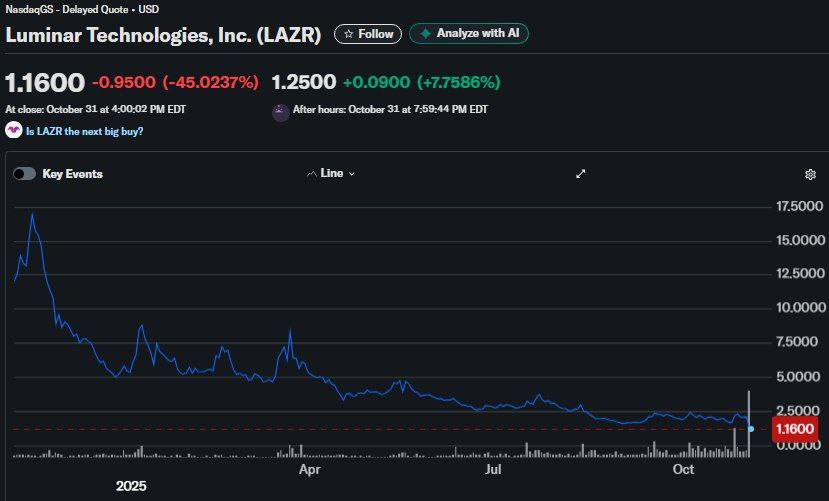The height and width of the screenshot is (501, 829).
Task: Click the line chart icon beside Line
Action: pyautogui.click(x=311, y=174)
